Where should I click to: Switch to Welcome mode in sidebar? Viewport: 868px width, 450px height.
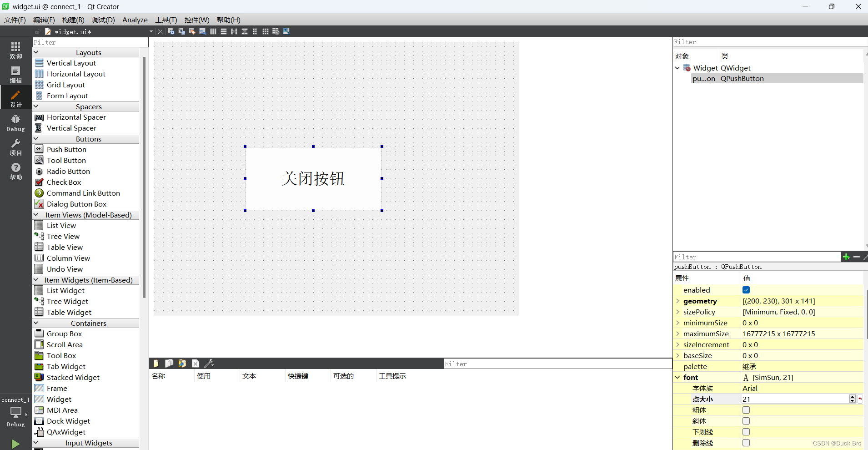15,50
